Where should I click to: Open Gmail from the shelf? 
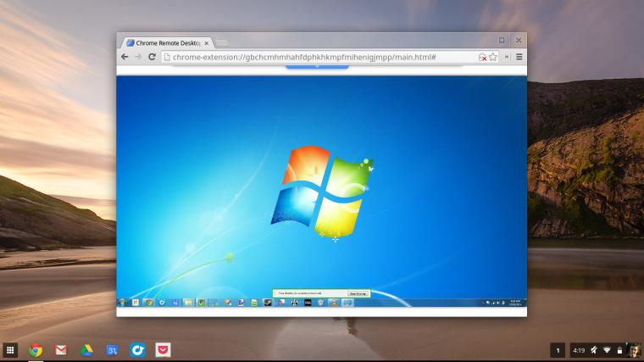[x=61, y=350]
